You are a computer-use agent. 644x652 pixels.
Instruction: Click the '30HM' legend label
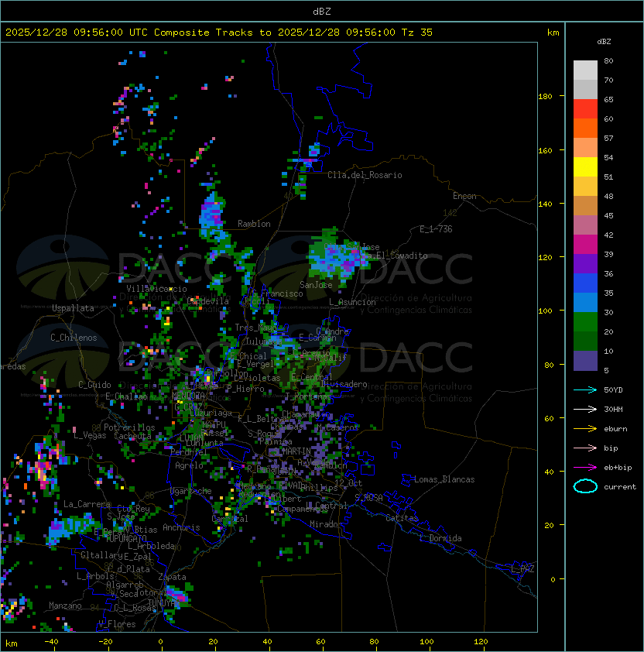point(613,410)
